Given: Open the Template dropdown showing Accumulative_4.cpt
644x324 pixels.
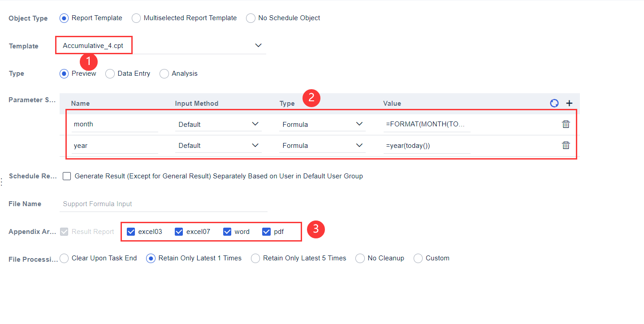Looking at the screenshot, I should point(258,45).
